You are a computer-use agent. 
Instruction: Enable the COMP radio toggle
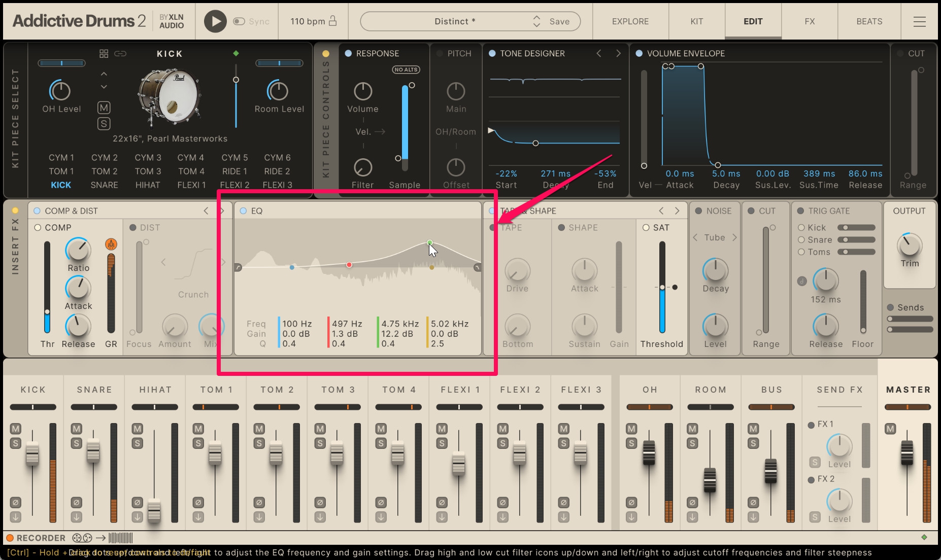[38, 228]
